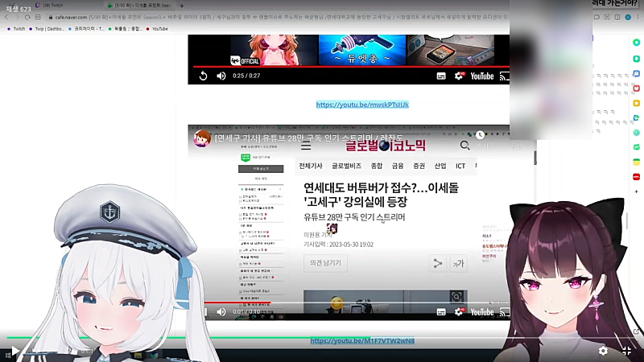Reload the current page
The width and height of the screenshot is (644, 362).
point(27,17)
